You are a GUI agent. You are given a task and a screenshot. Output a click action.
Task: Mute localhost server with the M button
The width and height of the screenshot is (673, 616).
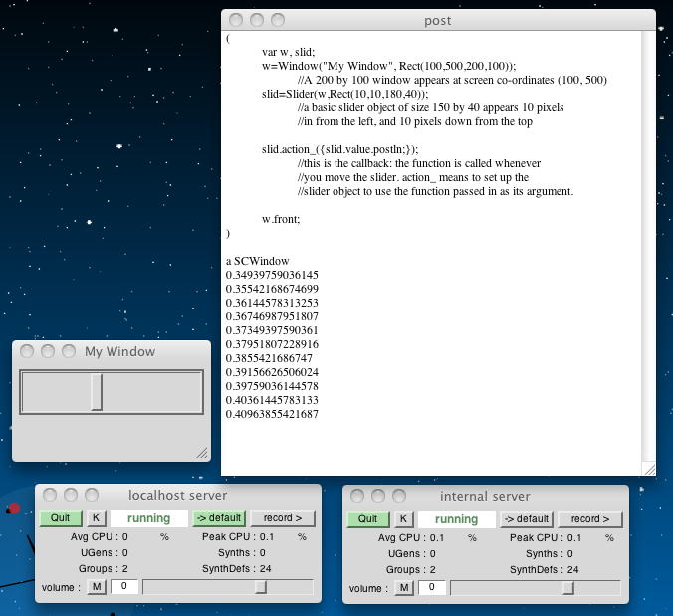tap(97, 587)
